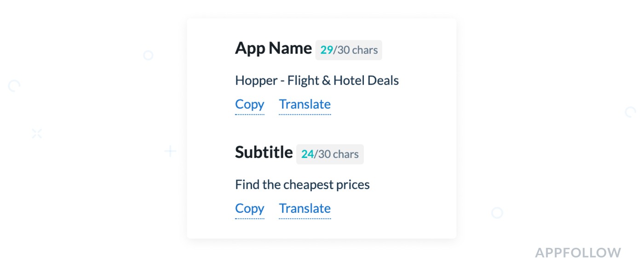This screenshot has height=269, width=644.
Task: Click the full circle left of App Name
Action: [148, 56]
